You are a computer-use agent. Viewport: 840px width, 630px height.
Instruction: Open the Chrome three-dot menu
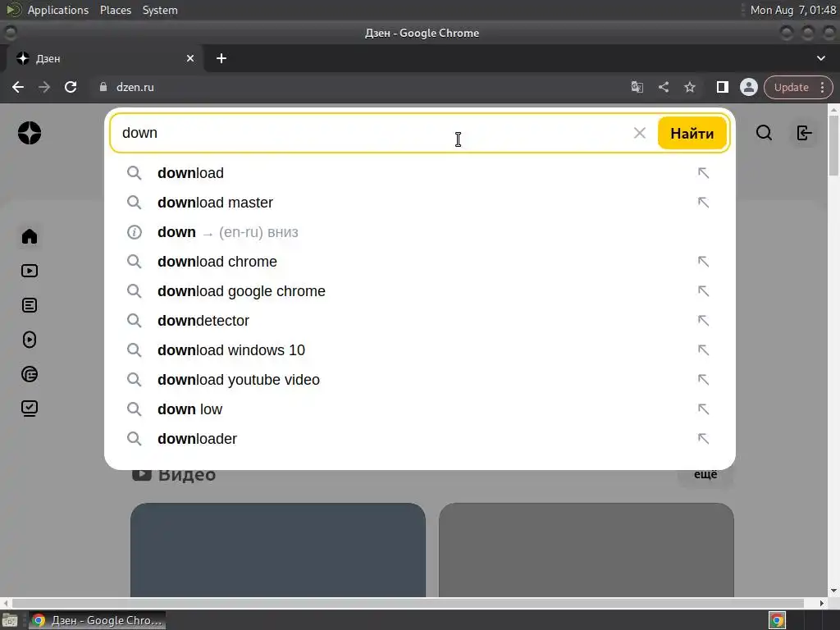click(822, 87)
